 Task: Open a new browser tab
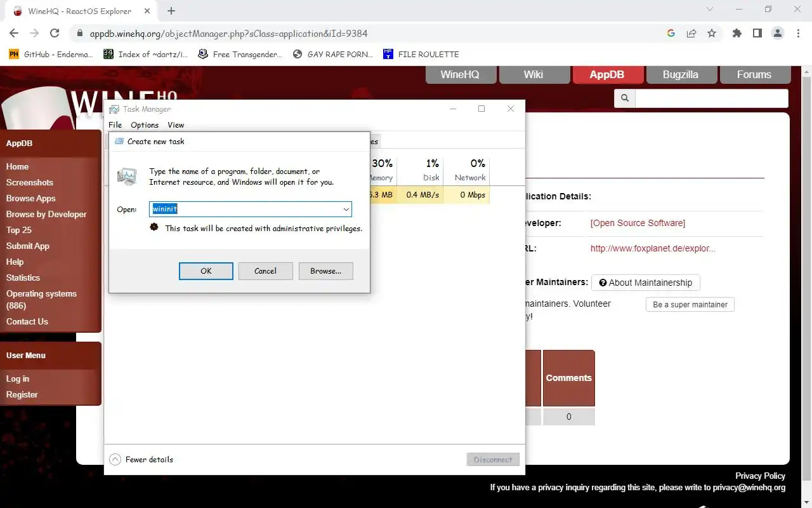(171, 11)
